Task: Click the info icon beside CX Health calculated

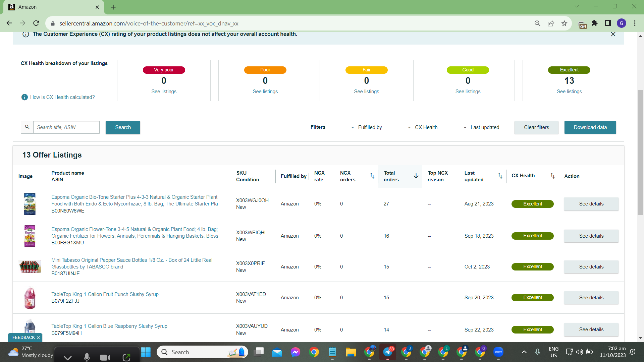Action: tap(24, 97)
